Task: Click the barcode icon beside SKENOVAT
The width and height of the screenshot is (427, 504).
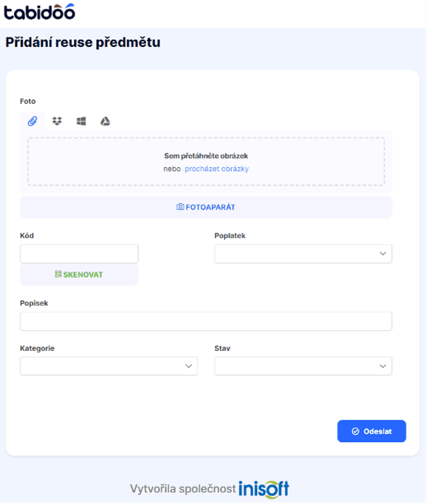Action: click(59, 275)
